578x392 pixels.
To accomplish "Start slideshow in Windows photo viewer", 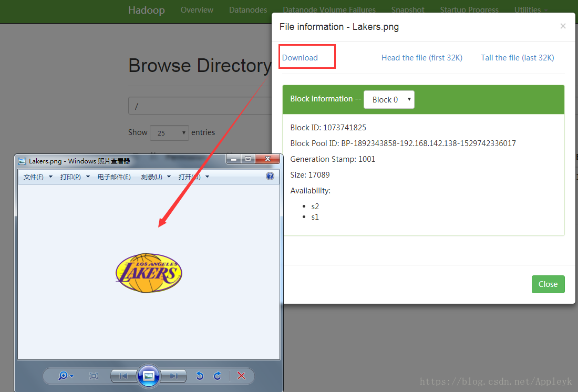I will [149, 376].
